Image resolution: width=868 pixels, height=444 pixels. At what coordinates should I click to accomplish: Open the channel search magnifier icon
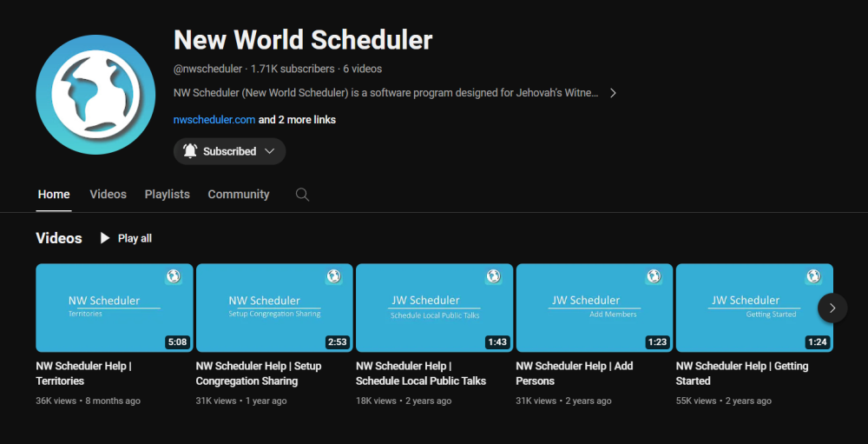point(302,195)
